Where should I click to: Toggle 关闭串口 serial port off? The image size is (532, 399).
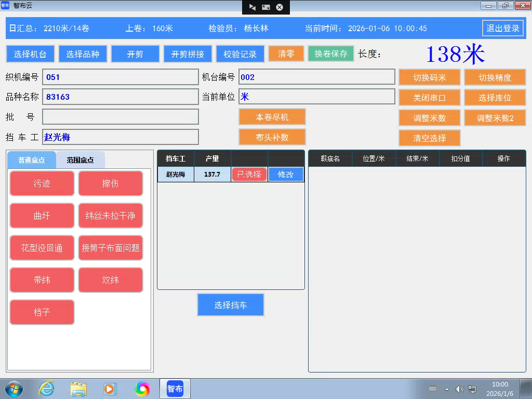429,97
